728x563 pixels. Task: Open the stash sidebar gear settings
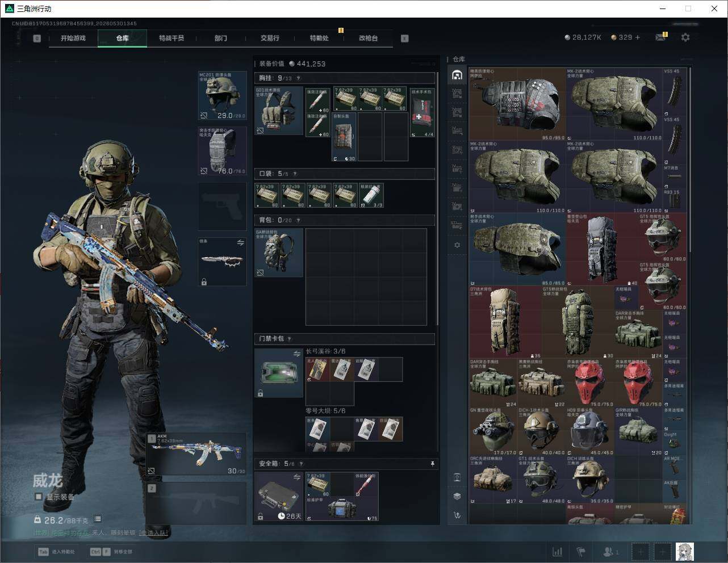(x=457, y=245)
